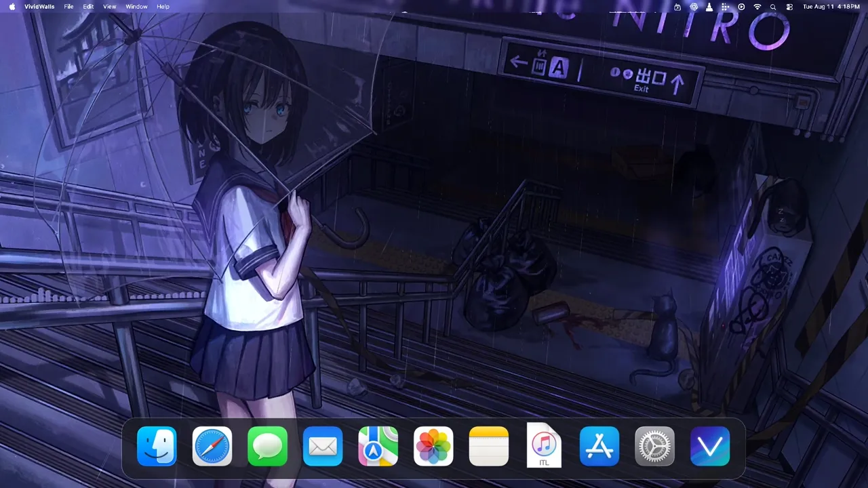868x488 pixels.
Task: Click the dots grid menu bar icon
Action: 726,6
